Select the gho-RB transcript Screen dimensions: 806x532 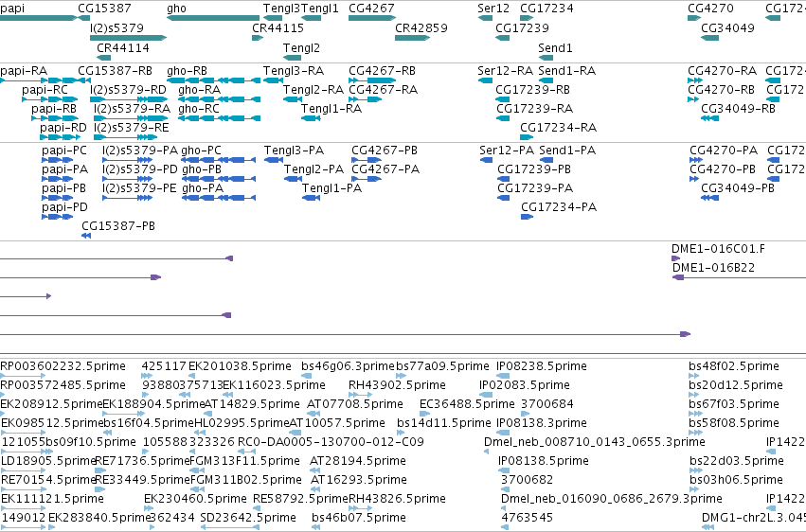tap(213, 80)
